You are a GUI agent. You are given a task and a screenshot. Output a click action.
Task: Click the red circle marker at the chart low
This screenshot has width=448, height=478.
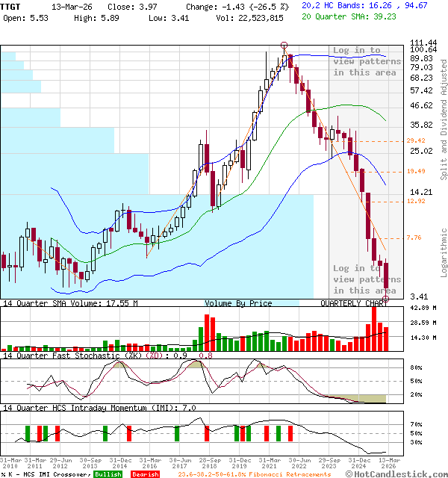(x=385, y=299)
